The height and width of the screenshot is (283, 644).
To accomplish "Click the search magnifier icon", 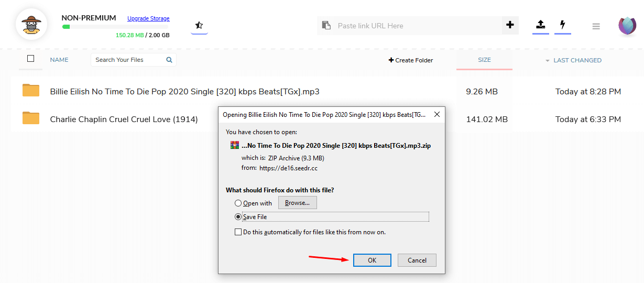I will coord(169,60).
